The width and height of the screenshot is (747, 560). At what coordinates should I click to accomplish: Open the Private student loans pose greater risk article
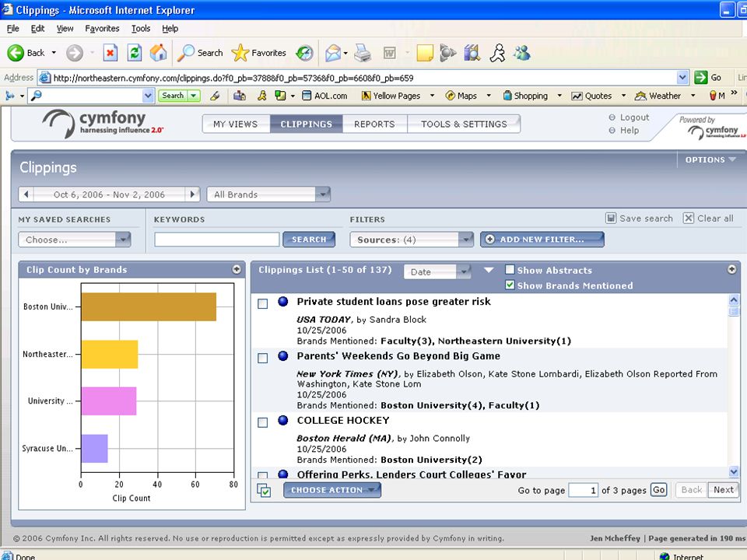click(x=394, y=302)
